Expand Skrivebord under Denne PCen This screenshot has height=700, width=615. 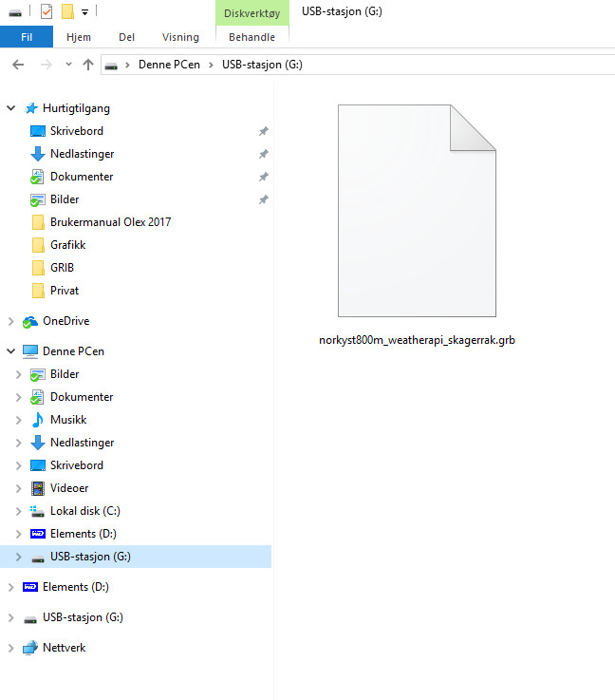pyautogui.click(x=18, y=465)
